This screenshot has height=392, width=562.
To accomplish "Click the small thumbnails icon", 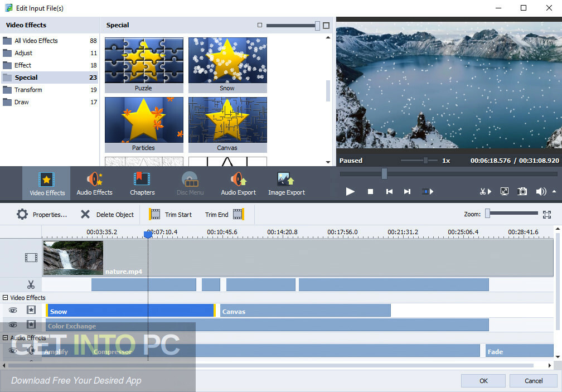I will 260,25.
